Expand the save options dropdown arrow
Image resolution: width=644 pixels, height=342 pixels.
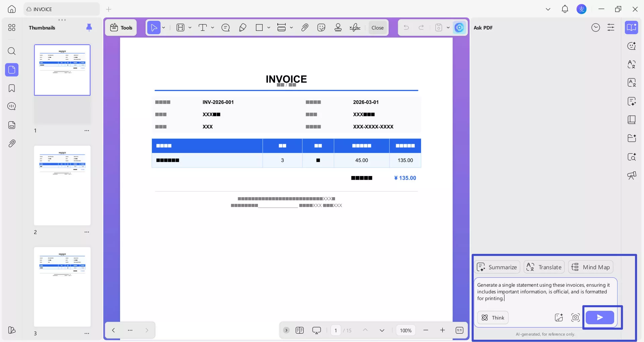pyautogui.click(x=448, y=27)
